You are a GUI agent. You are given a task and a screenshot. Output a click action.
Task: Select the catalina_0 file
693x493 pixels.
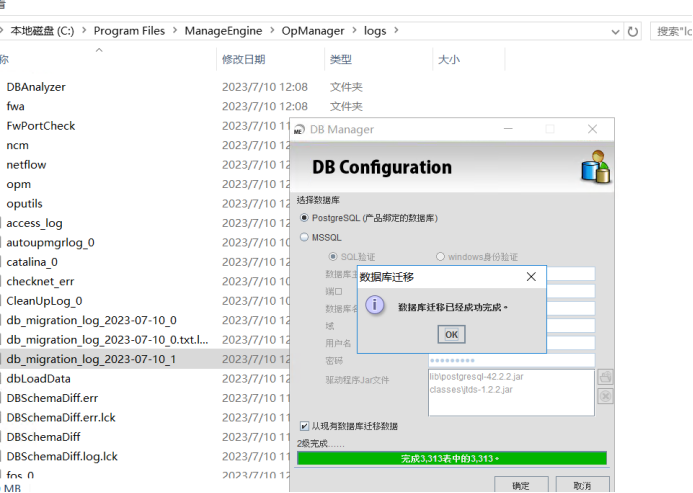32,262
